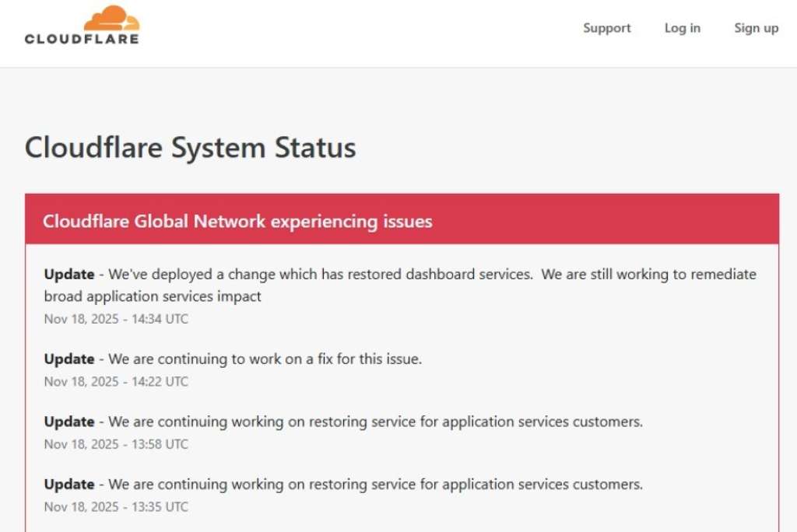This screenshot has width=797, height=532.
Task: Click the 'broad application services impact' line
Action: pyautogui.click(x=153, y=296)
